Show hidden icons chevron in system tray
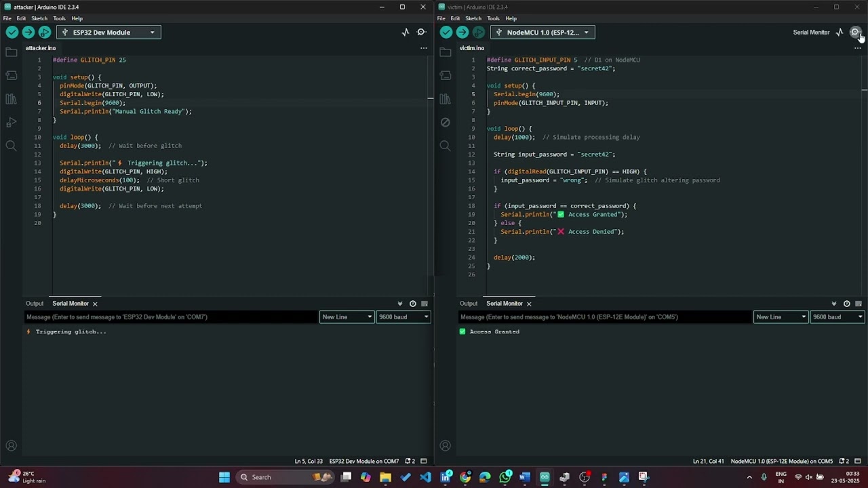Viewport: 868px width, 488px height. pos(749,477)
